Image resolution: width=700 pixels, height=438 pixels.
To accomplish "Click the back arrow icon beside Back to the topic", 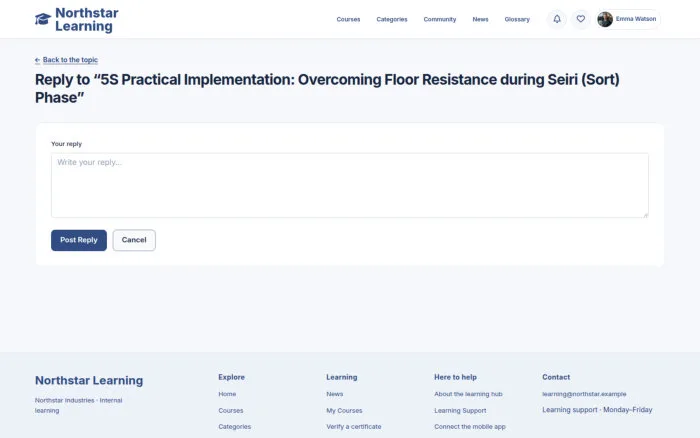I will (38, 60).
